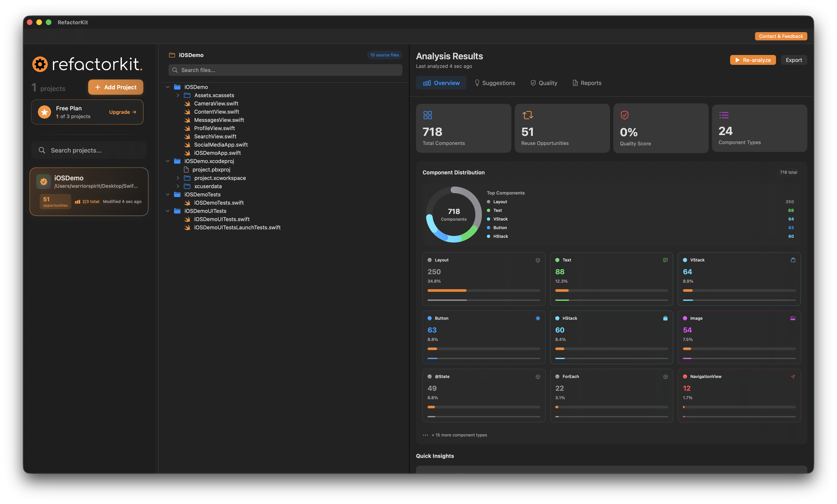The width and height of the screenshot is (837, 504).
Task: Click the stack icon on HStack card
Action: [665, 318]
